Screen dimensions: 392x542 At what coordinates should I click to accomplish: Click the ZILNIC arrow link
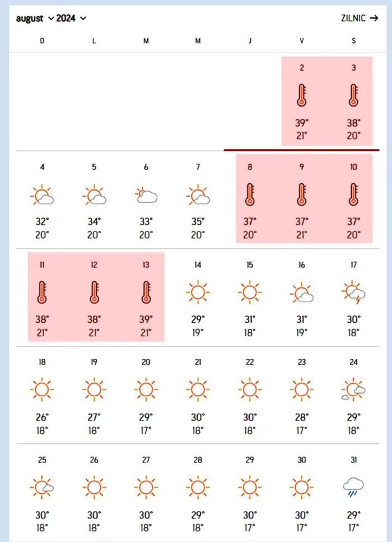tap(360, 18)
